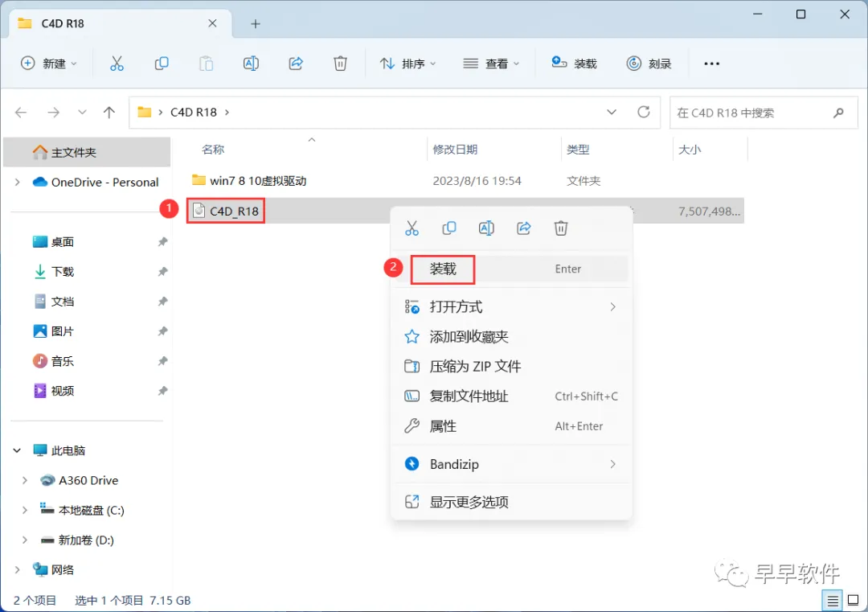Click the toolbar Delete trash icon
Image resolution: width=868 pixels, height=612 pixels.
coord(341,64)
